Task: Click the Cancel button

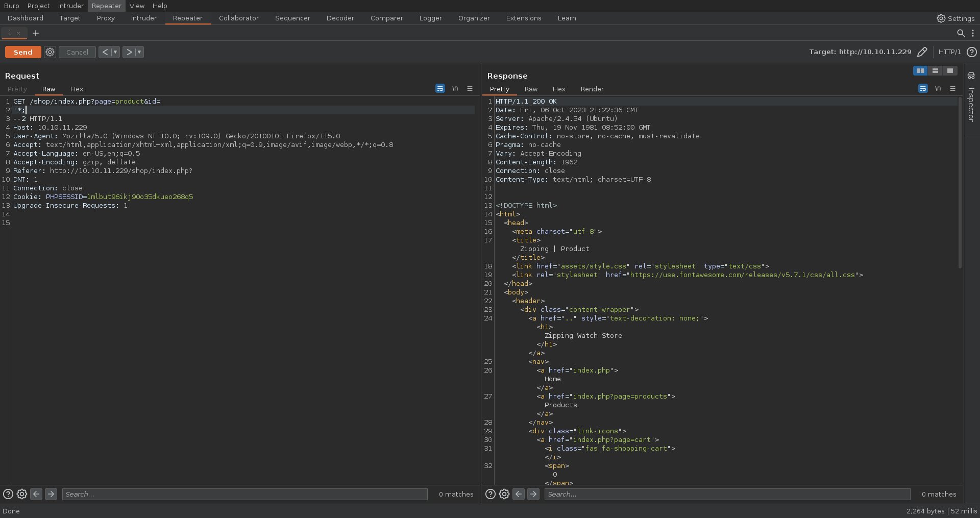Action: (x=77, y=52)
